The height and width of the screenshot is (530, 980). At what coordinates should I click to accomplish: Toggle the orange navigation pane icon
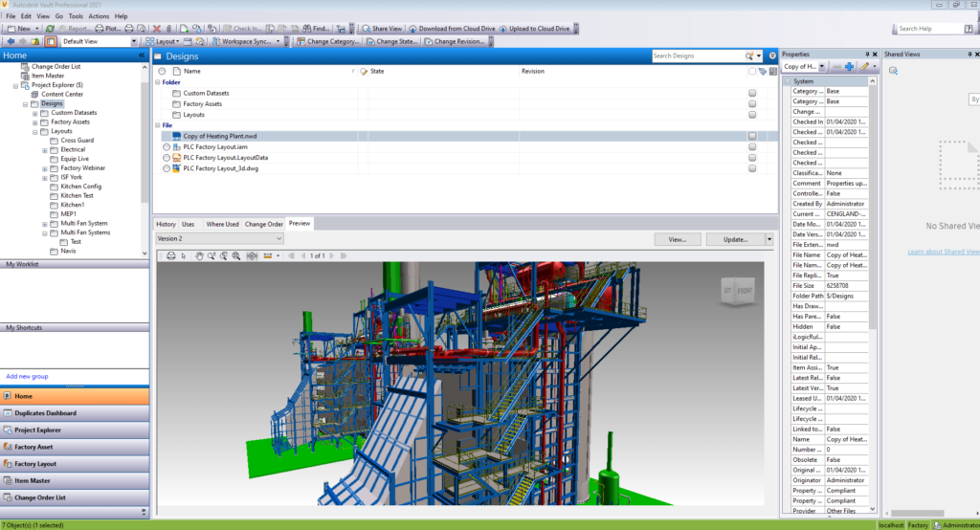(x=51, y=41)
